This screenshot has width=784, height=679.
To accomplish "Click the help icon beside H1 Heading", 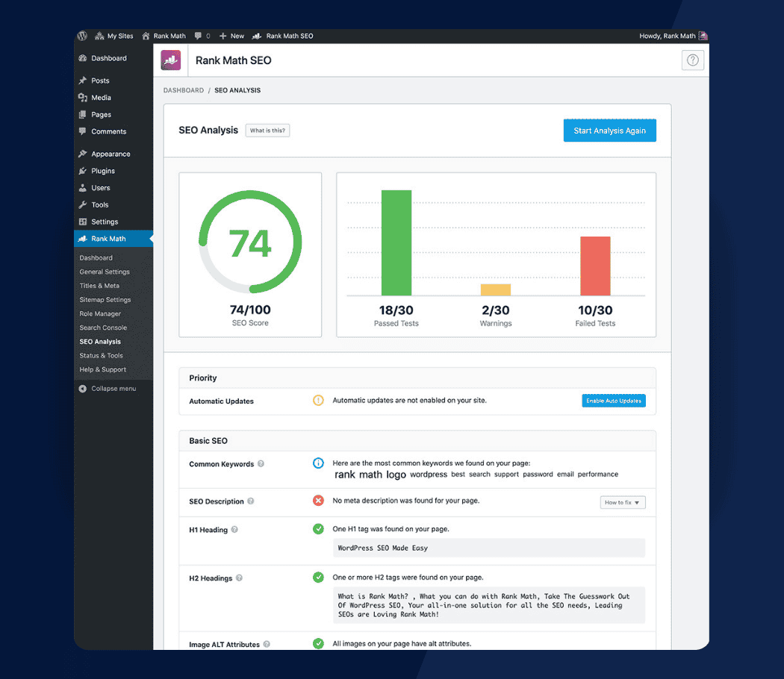I will 234,530.
